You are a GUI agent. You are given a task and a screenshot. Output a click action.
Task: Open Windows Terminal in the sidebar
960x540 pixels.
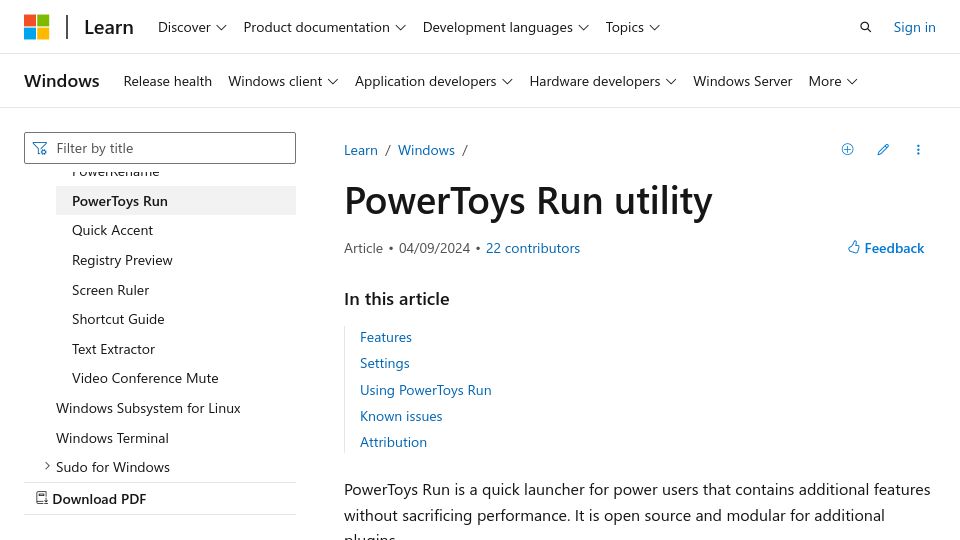(x=112, y=438)
